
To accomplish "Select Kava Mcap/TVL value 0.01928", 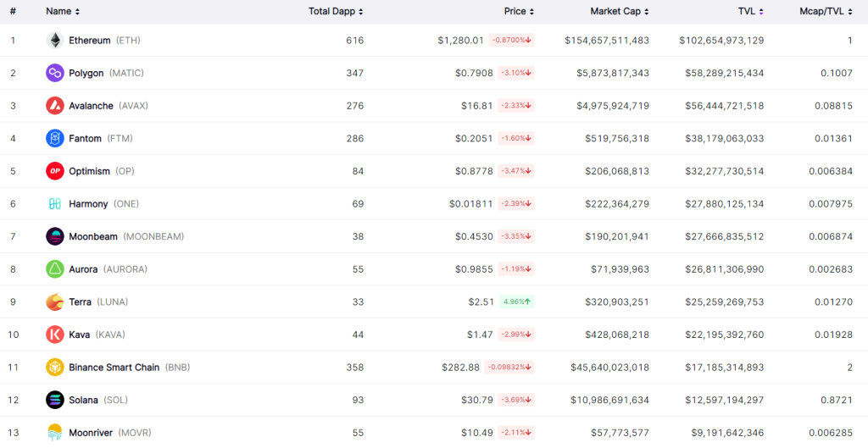I will 834,335.
